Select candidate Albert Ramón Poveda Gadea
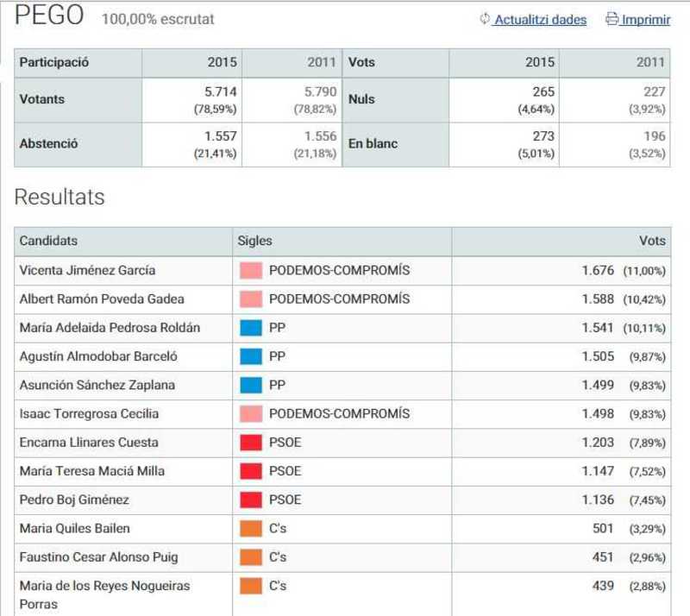 click(x=102, y=299)
